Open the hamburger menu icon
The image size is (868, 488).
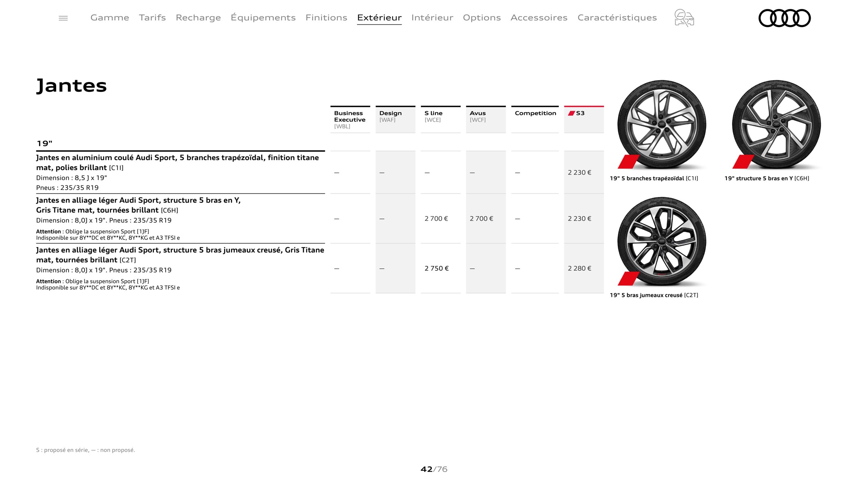click(x=63, y=18)
